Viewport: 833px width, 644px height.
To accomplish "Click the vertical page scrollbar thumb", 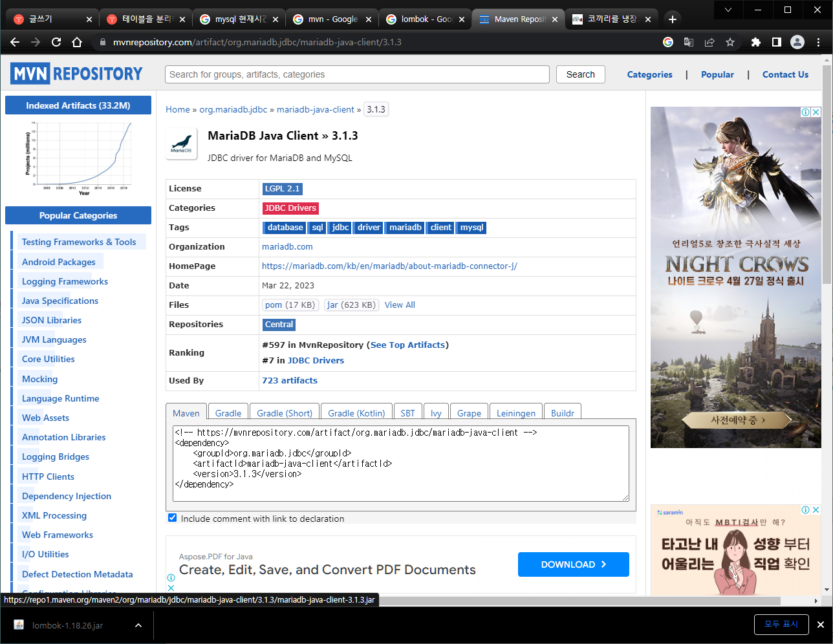I will [827, 175].
